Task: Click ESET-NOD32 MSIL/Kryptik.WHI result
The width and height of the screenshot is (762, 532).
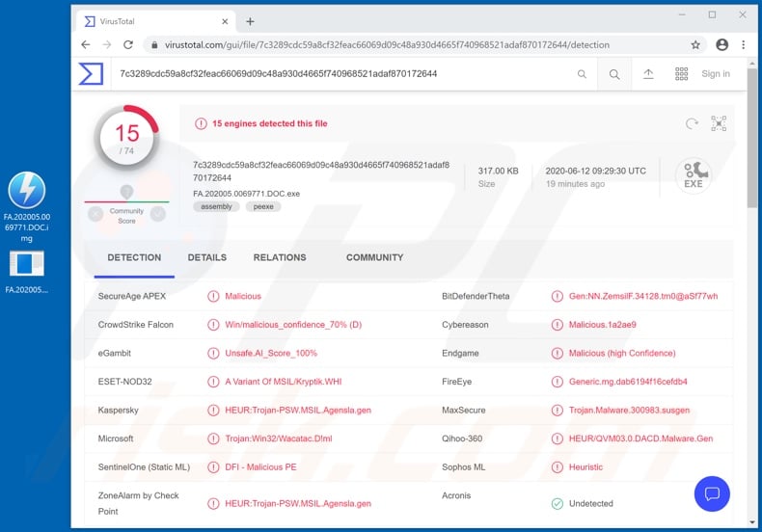Action: tap(284, 382)
